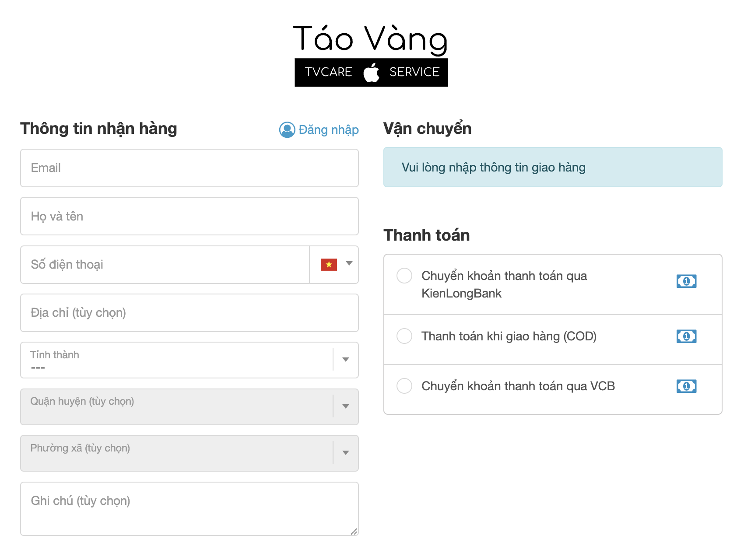The width and height of the screenshot is (737, 560).
Task: Choose Thanh toán khi giao hàng (COD)
Action: tap(404, 336)
